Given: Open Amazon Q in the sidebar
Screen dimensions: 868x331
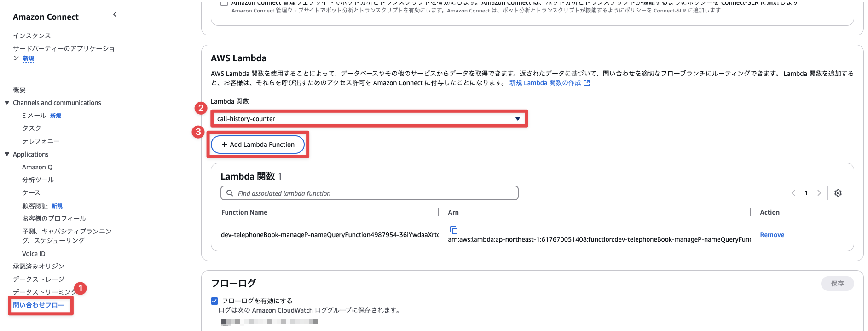Looking at the screenshot, I should click(x=37, y=167).
